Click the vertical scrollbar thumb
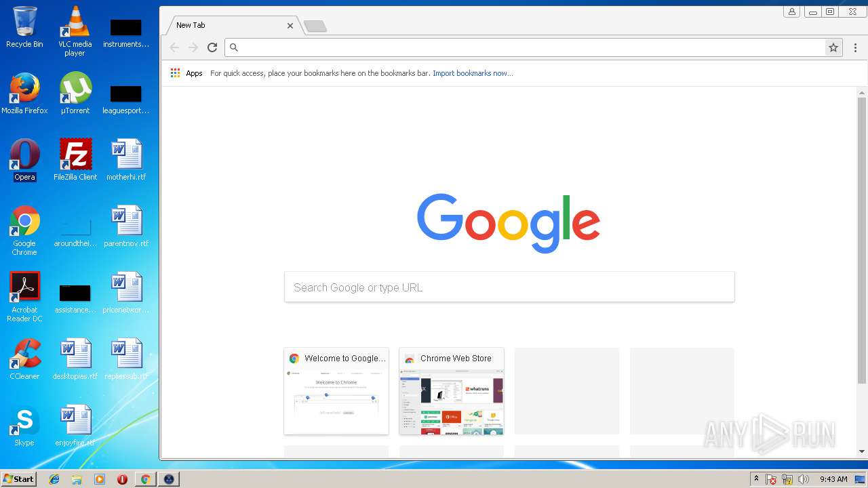 pos(862,241)
